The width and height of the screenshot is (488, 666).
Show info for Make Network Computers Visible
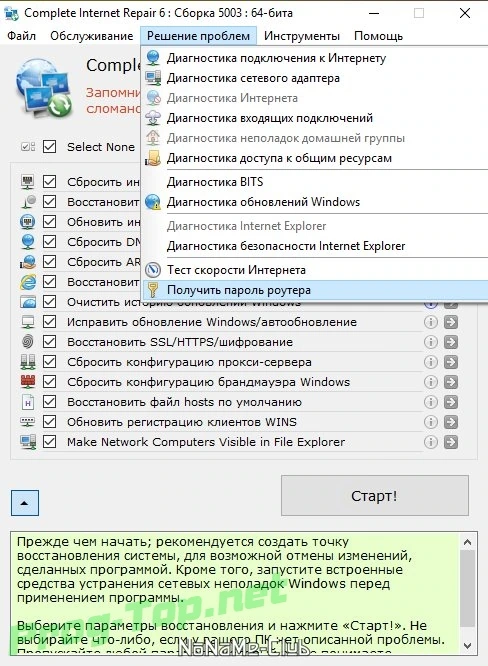pos(431,442)
